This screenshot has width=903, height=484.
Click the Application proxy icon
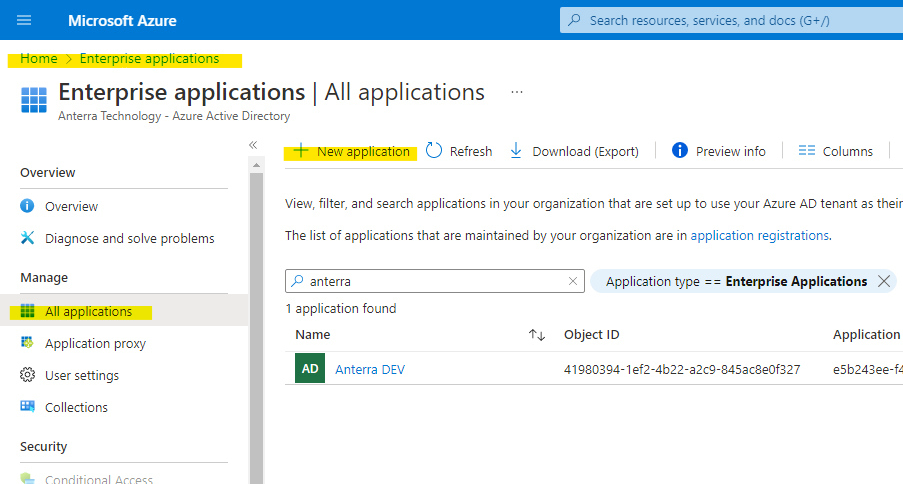click(27, 343)
